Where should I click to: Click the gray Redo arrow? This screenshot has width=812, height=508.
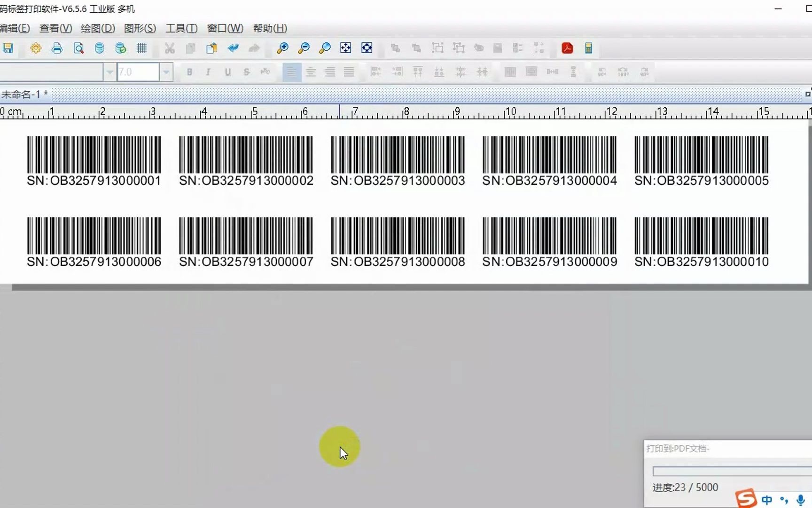[x=254, y=48]
